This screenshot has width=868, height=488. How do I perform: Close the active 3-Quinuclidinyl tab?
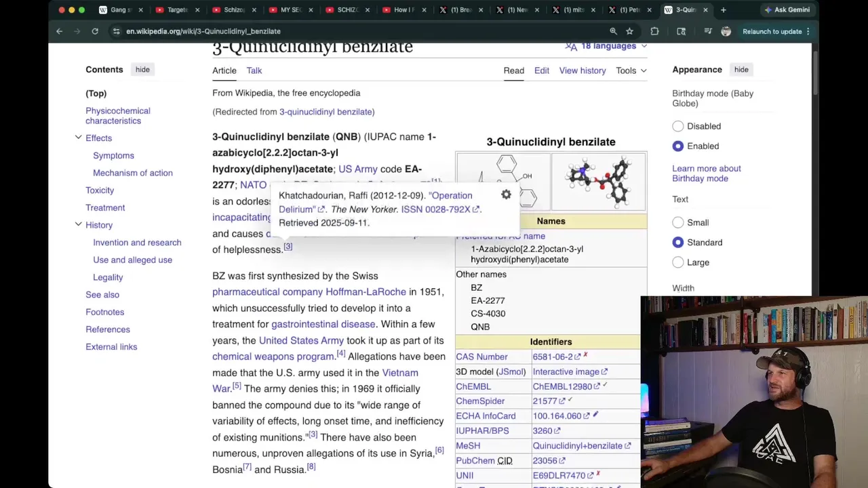pos(705,10)
